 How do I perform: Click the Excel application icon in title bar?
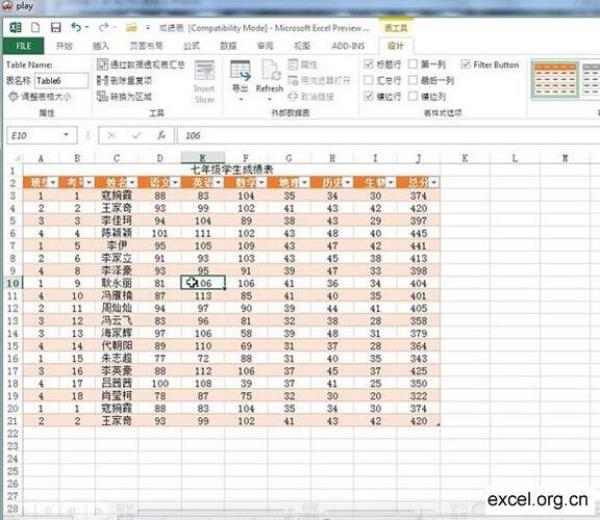pos(15,28)
